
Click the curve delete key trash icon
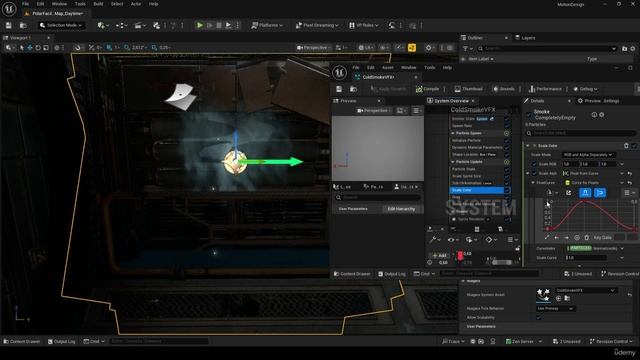click(587, 238)
